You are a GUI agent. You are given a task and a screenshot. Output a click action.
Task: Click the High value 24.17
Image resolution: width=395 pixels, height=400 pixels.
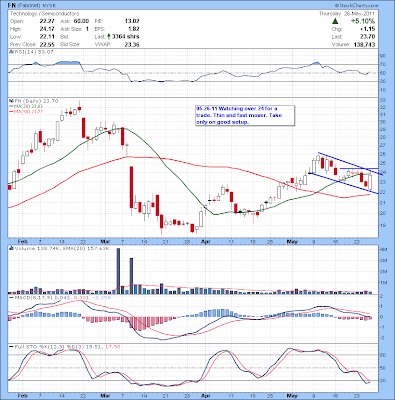[47, 29]
